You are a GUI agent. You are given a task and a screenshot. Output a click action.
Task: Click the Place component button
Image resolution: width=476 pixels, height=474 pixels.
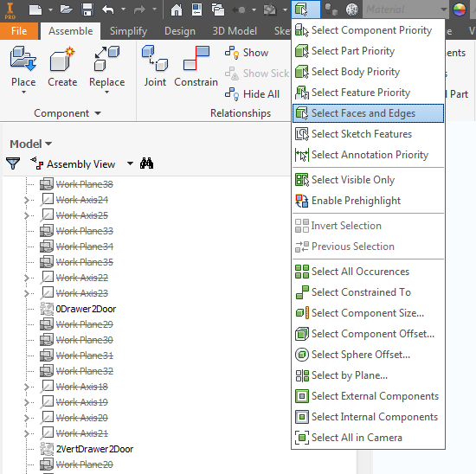tap(23, 69)
